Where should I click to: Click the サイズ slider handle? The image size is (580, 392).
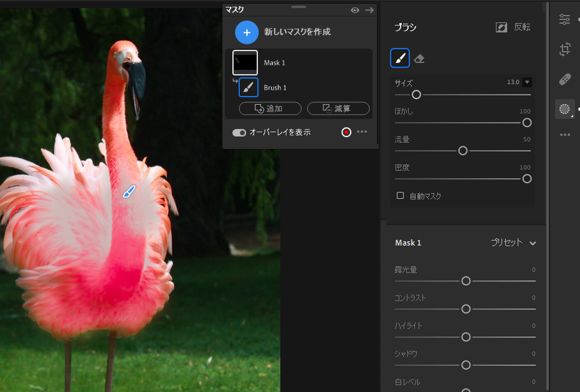416,95
